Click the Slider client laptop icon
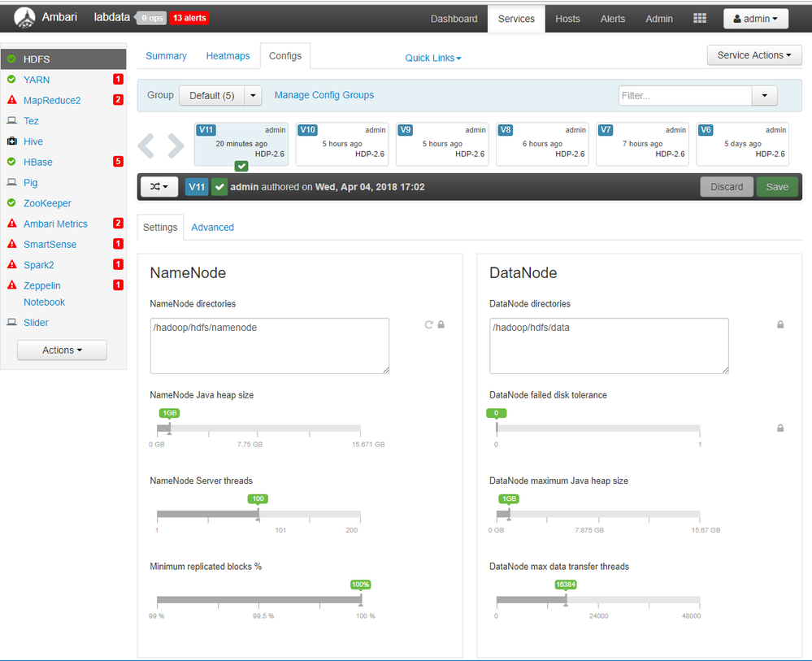This screenshot has height=661, width=812. [x=11, y=322]
